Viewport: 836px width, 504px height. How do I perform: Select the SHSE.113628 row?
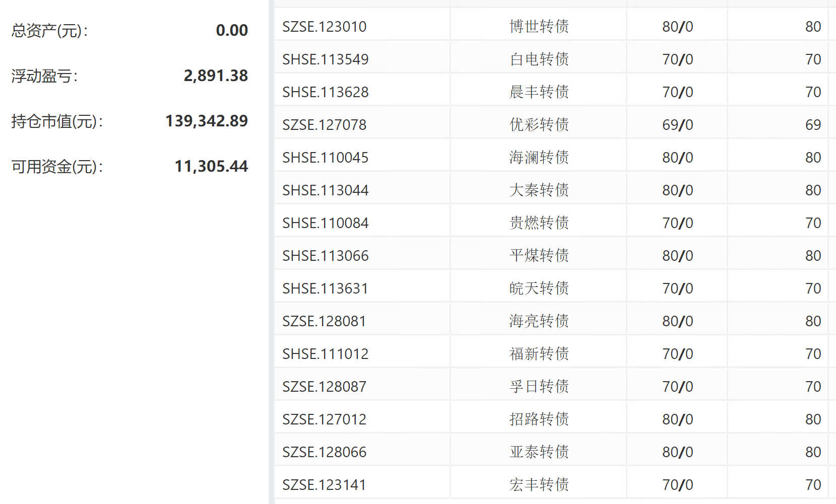325,92
